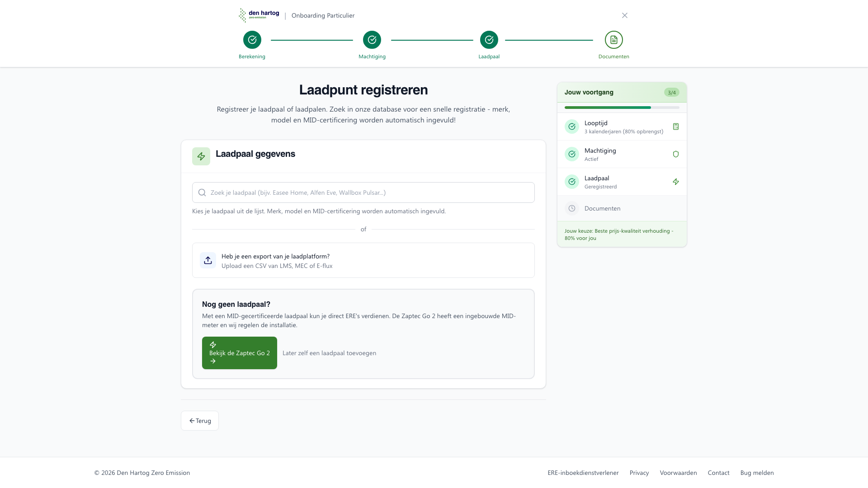Click the shield icon on Machtiging row
The height and width of the screenshot is (488, 868).
[676, 154]
